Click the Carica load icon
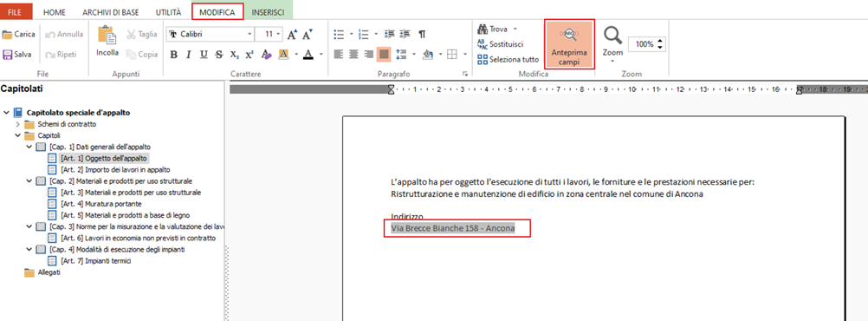The image size is (868, 321). [x=7, y=35]
